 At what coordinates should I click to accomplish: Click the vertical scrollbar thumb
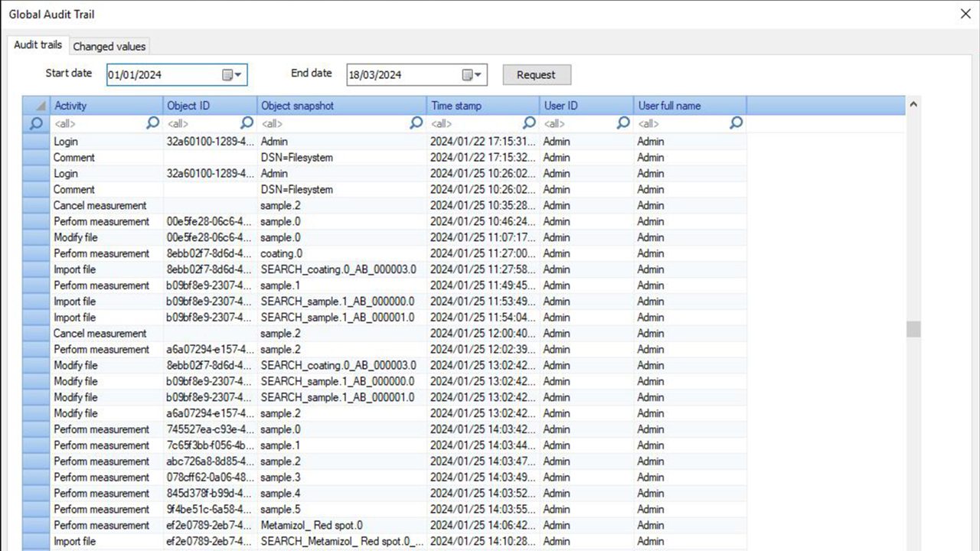[x=913, y=329]
